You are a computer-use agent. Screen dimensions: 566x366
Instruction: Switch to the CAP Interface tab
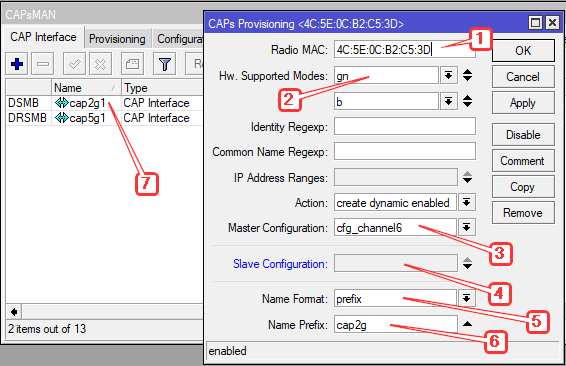pos(43,37)
